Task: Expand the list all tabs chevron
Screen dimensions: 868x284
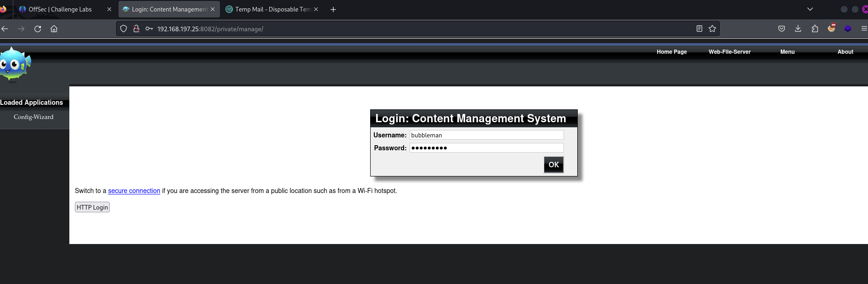Action: click(x=810, y=9)
